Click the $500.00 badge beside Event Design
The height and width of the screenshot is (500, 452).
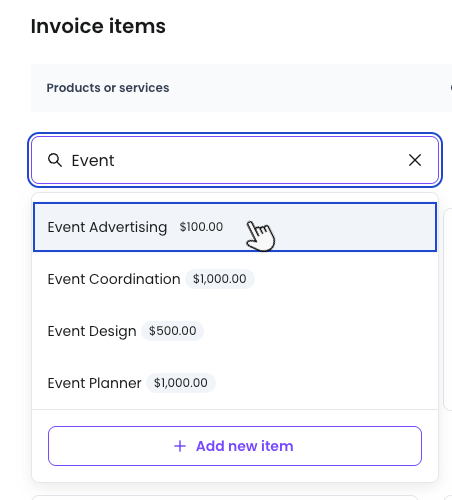pyautogui.click(x=172, y=331)
